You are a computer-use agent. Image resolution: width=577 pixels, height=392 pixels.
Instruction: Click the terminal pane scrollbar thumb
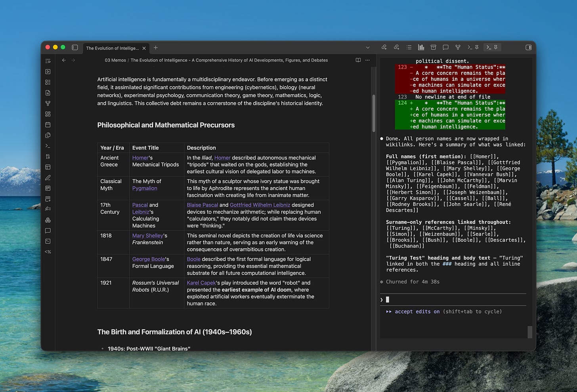(530, 332)
